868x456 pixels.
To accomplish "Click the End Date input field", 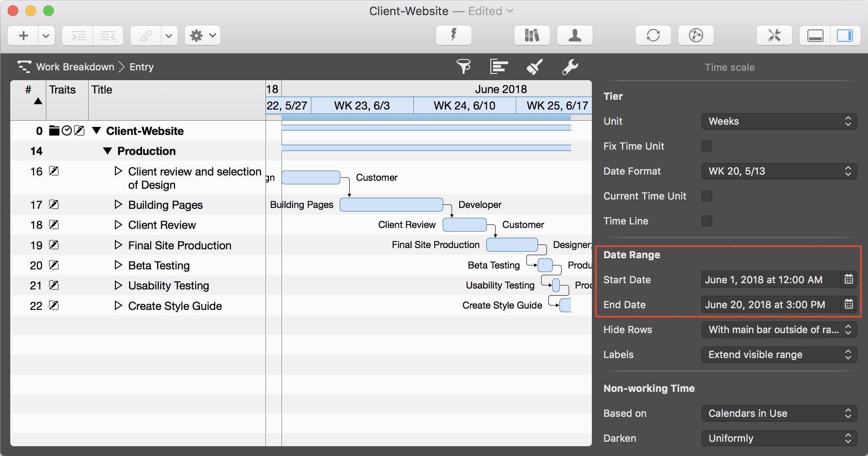I will (770, 305).
